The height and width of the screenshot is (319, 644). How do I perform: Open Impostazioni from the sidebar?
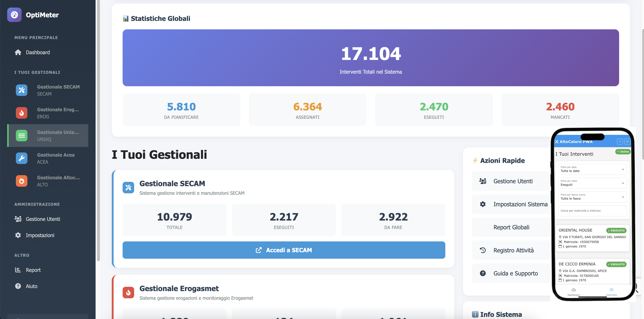(34, 235)
